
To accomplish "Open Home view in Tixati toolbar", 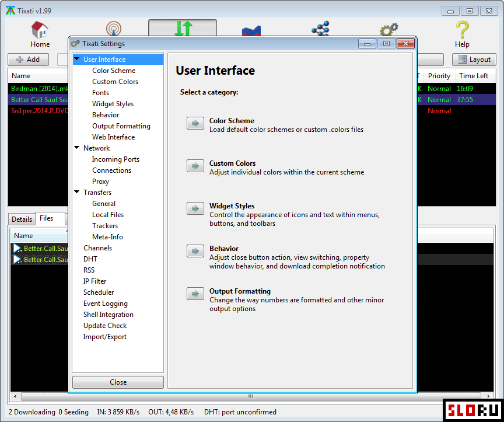I will [40, 35].
